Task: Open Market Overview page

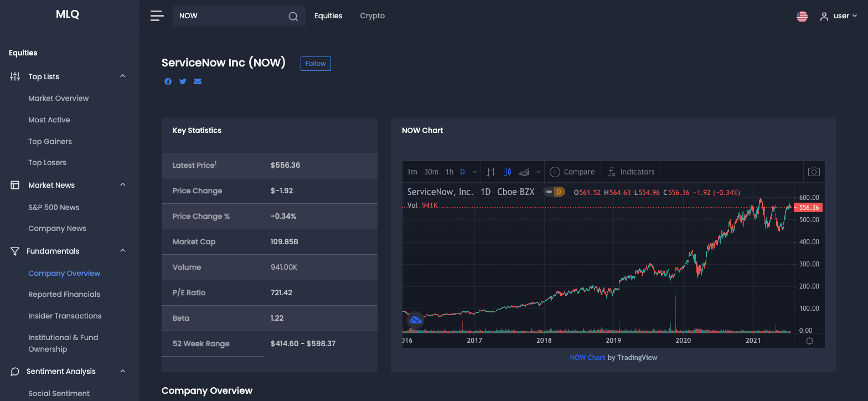Action: point(59,98)
